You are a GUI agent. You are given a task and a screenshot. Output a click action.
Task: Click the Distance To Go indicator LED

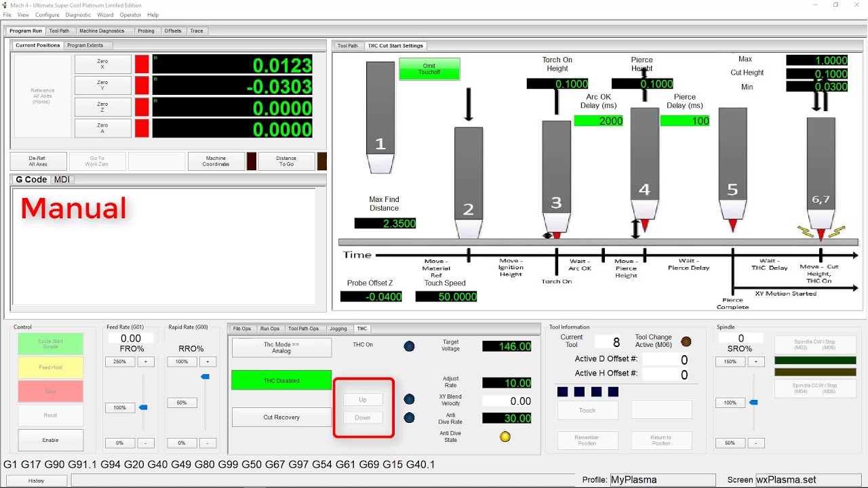[322, 161]
